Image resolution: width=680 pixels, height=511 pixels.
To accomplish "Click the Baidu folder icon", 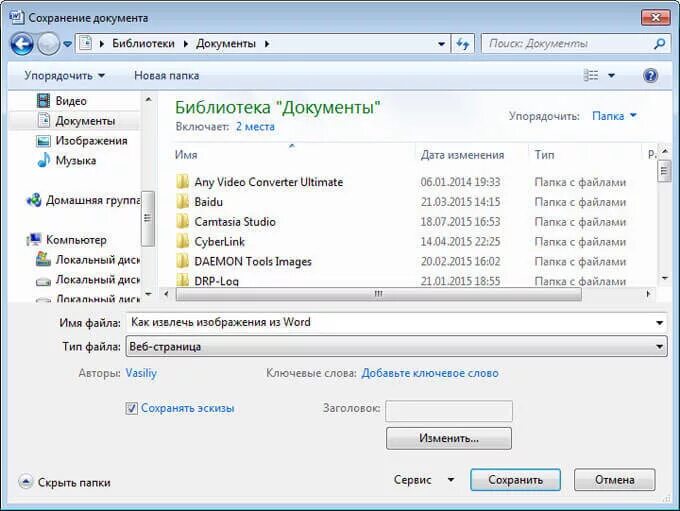I will point(183,202).
